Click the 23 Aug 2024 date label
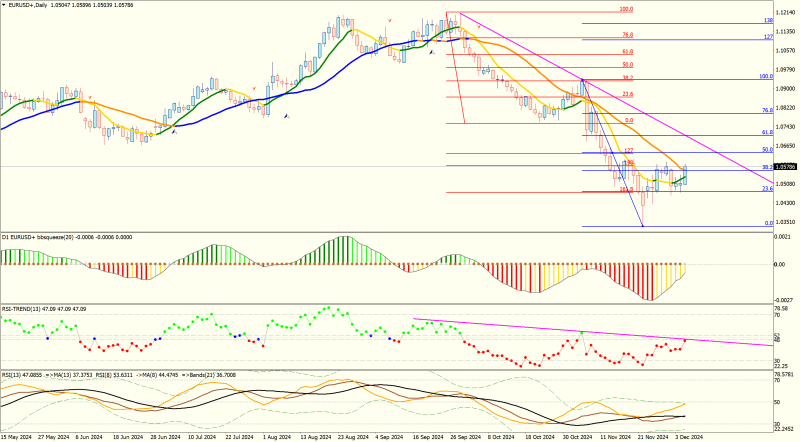 [x=353, y=437]
